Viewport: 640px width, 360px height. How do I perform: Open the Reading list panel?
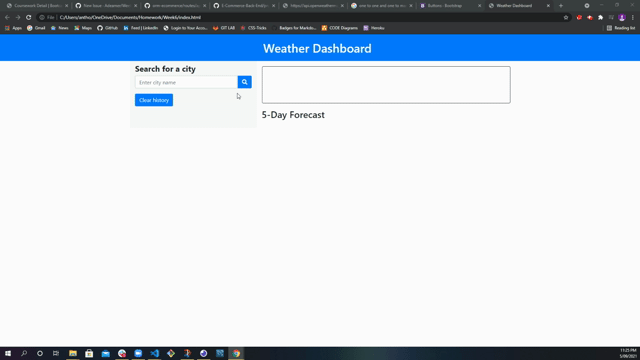pyautogui.click(x=621, y=28)
